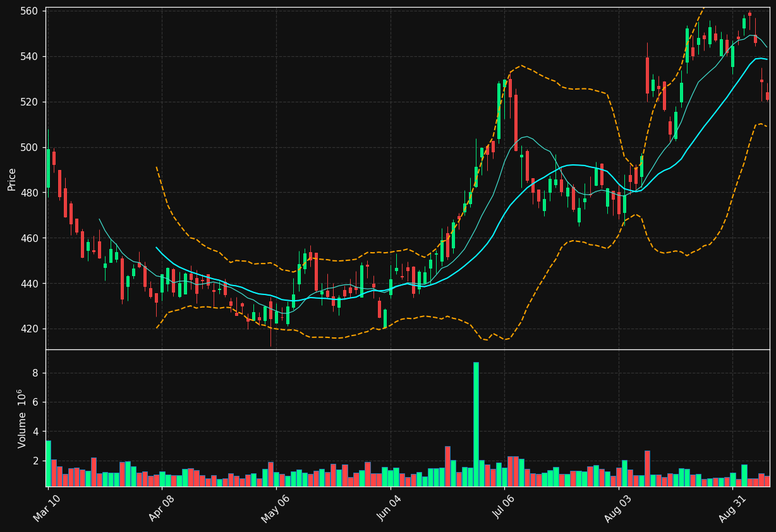Click the 'Apr 08' date label

161,508
